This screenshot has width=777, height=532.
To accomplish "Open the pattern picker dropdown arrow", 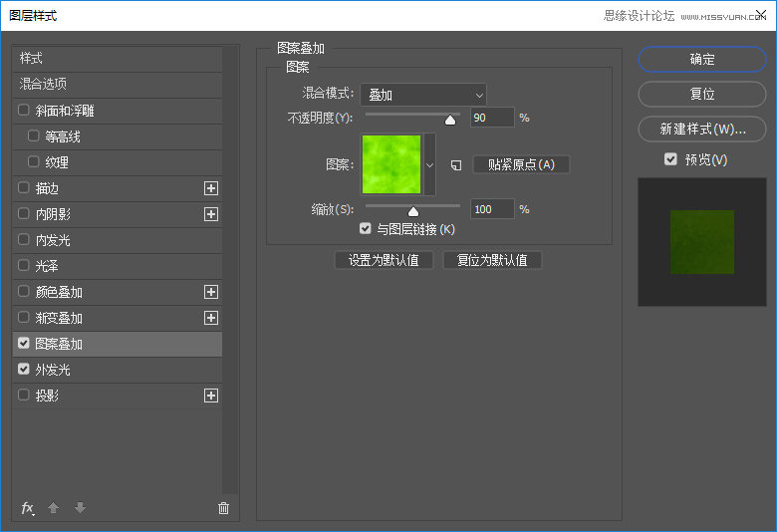I will coord(429,164).
